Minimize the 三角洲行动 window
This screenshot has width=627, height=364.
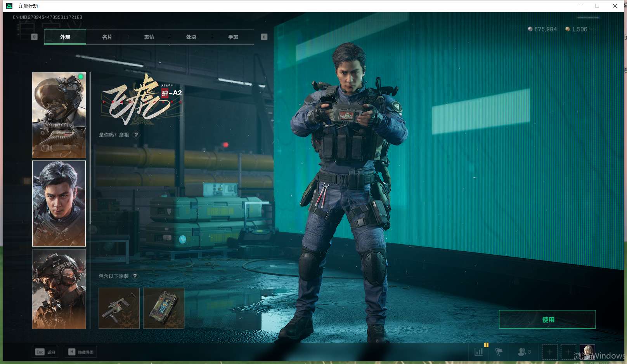580,6
